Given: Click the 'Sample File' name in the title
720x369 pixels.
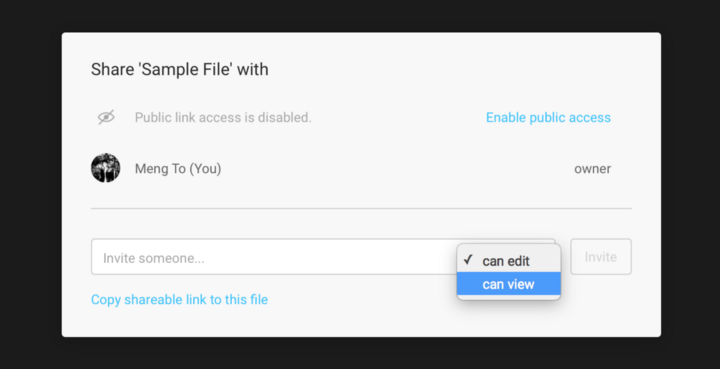Looking at the screenshot, I should point(186,70).
